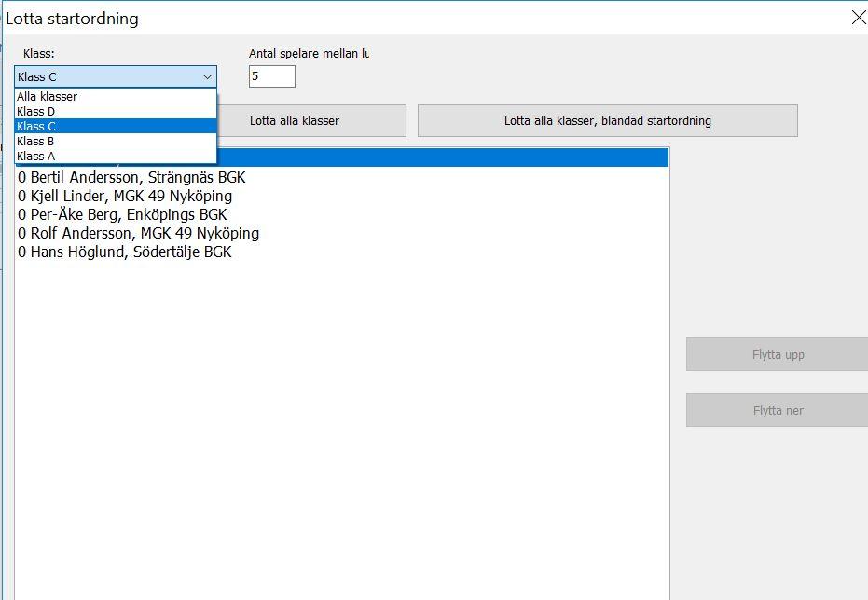868x600 pixels.
Task: Select player Hans Höglund, Södertälje BGK
Action: (341, 252)
